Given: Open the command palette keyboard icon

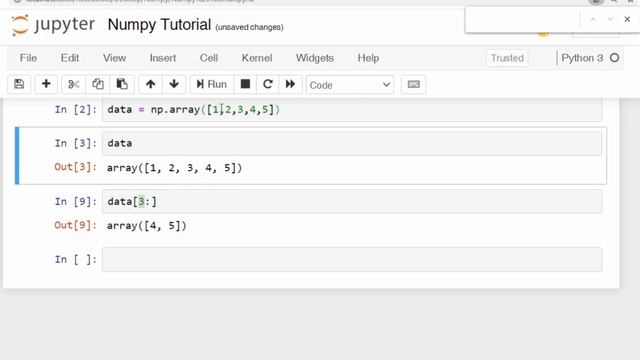Looking at the screenshot, I should tap(413, 84).
